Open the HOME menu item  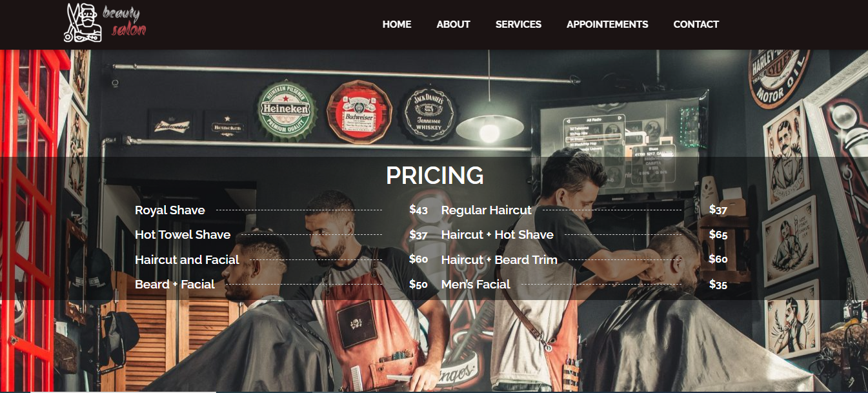(x=397, y=25)
